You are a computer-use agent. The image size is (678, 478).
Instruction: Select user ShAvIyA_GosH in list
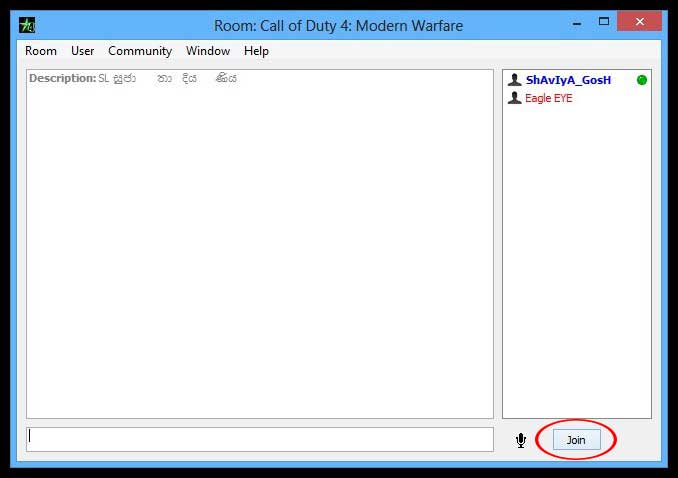568,80
